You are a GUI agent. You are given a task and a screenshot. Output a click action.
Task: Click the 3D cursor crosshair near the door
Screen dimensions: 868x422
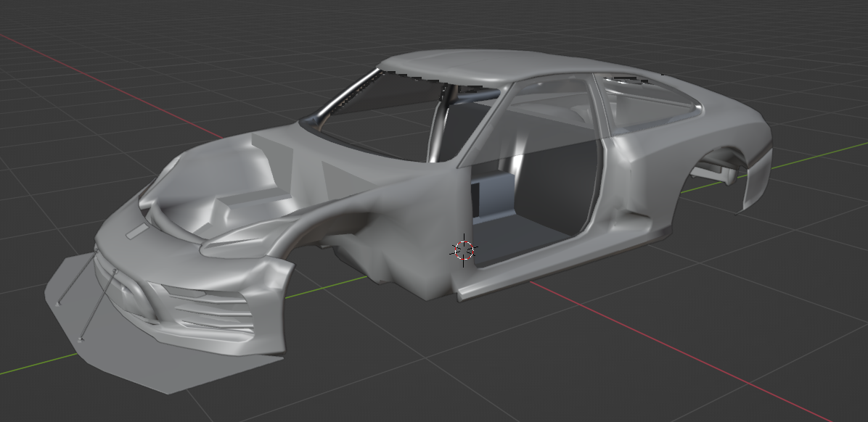(464, 250)
